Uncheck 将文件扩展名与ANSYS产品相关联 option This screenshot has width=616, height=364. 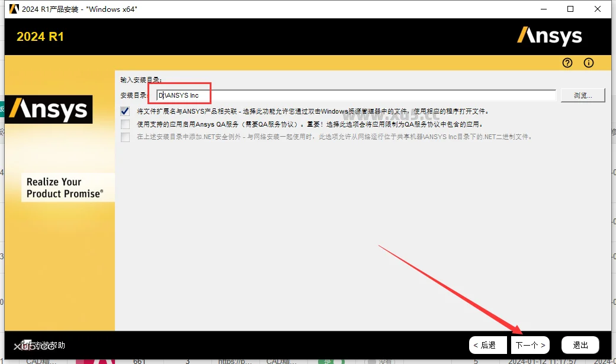125,110
